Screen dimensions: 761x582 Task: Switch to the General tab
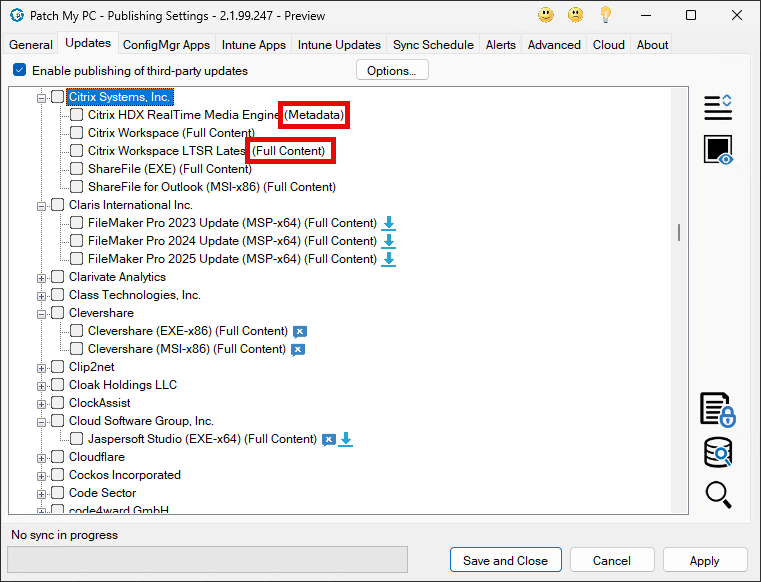tap(31, 45)
